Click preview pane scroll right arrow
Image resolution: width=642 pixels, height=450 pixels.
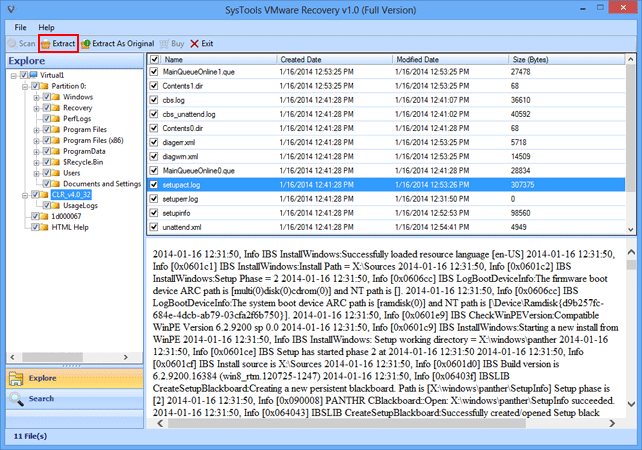pos(612,423)
